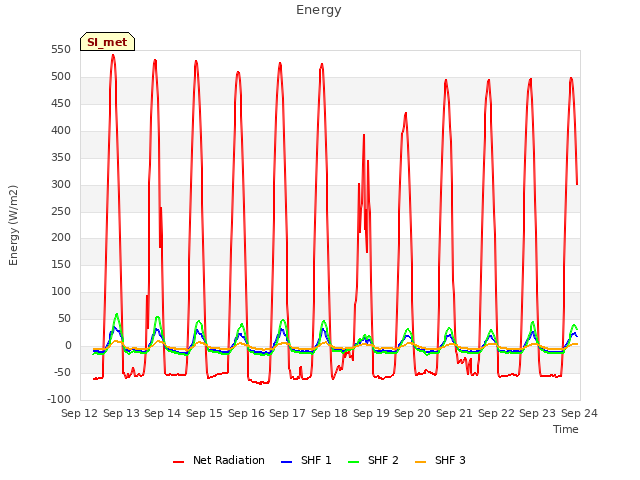
Task: Click the SI_met label badge
Action: click(107, 42)
